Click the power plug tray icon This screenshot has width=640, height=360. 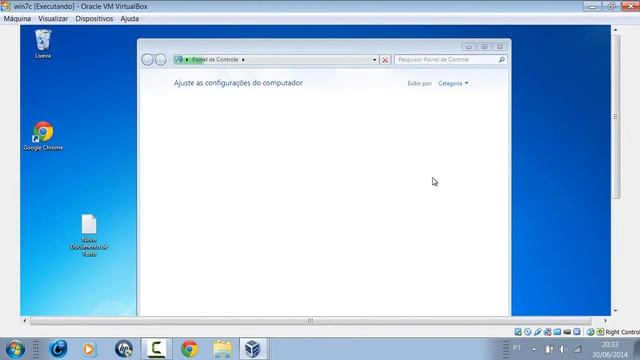point(549,349)
